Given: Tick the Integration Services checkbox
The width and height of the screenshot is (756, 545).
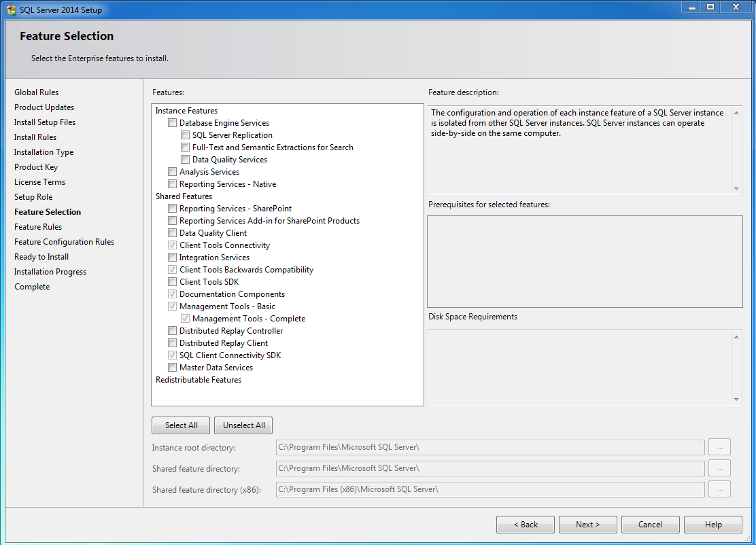Looking at the screenshot, I should pyautogui.click(x=173, y=258).
